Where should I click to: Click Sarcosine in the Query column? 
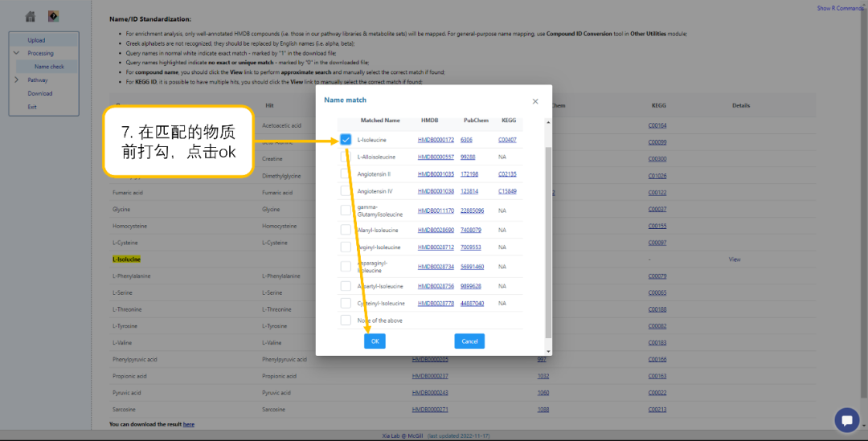(x=124, y=410)
